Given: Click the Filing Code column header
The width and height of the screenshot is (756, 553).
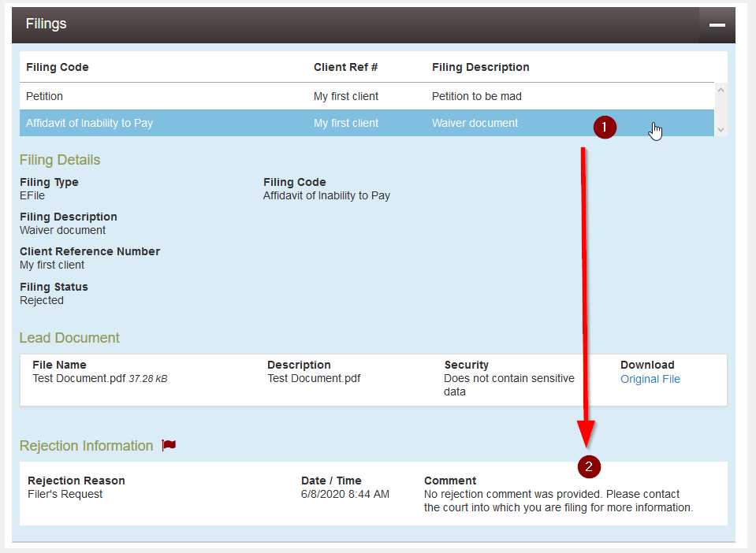Looking at the screenshot, I should coord(58,67).
